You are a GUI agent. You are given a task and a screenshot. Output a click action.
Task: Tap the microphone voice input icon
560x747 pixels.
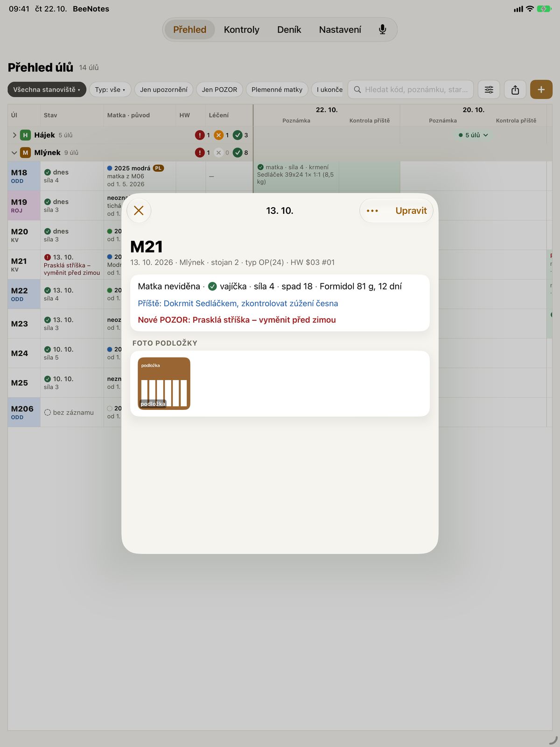coord(382,29)
